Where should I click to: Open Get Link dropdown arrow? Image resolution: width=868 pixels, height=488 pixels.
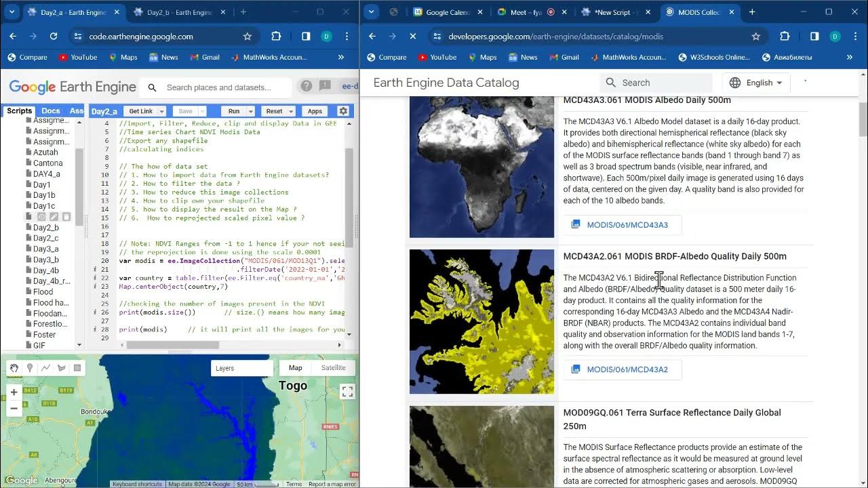(161, 111)
